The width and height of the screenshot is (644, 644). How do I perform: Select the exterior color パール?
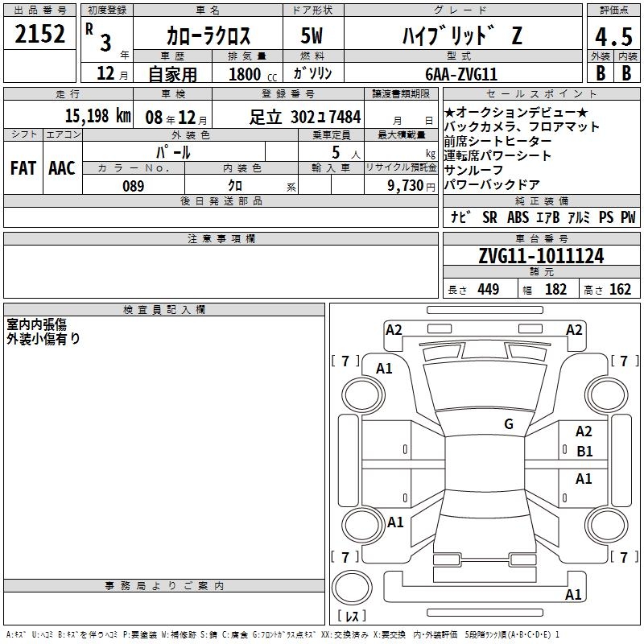[173, 152]
